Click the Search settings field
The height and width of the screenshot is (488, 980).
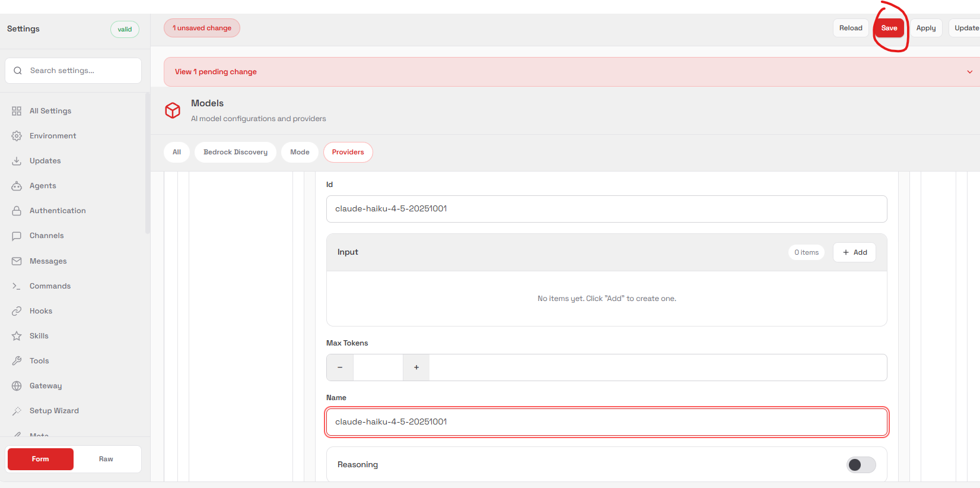[x=74, y=71]
